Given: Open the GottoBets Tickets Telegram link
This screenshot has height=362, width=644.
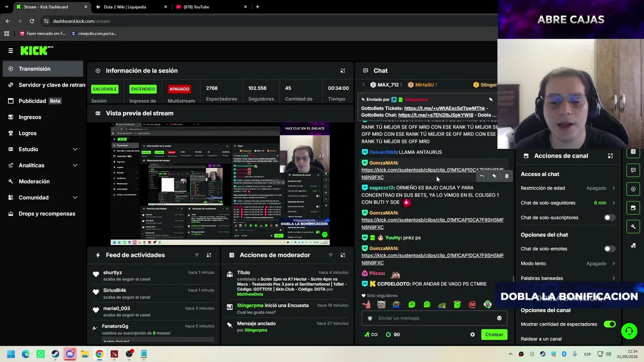Looking at the screenshot, I should (x=444, y=109).
